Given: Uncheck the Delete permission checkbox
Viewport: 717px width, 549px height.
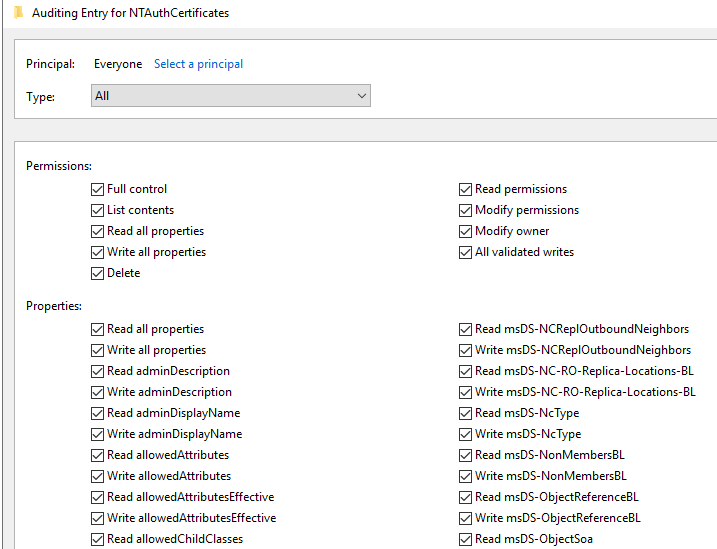Looking at the screenshot, I should [97, 273].
